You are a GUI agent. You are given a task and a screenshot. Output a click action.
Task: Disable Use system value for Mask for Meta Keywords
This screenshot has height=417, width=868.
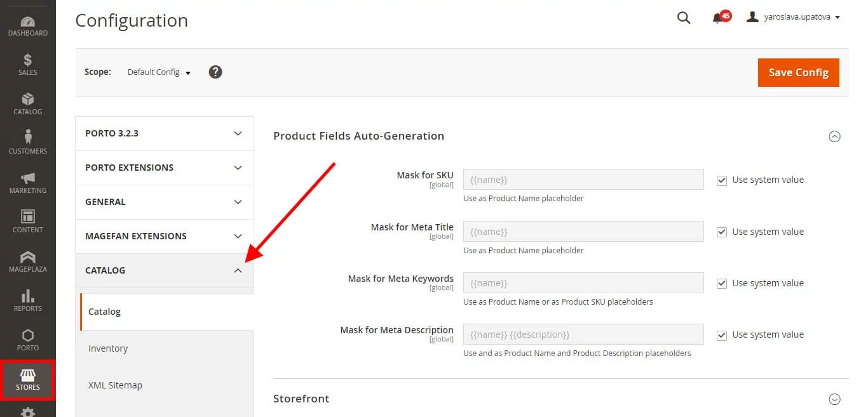721,283
